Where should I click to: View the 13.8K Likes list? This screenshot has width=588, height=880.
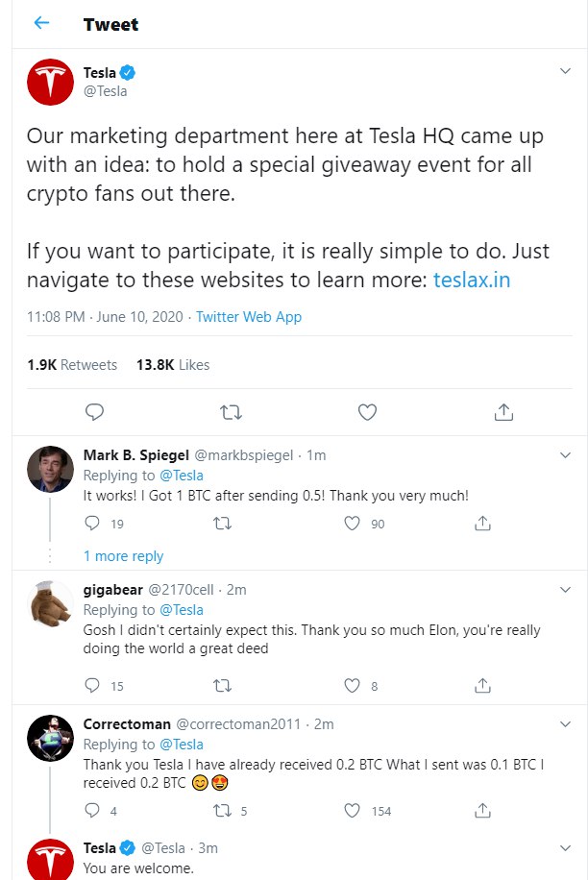tap(173, 365)
